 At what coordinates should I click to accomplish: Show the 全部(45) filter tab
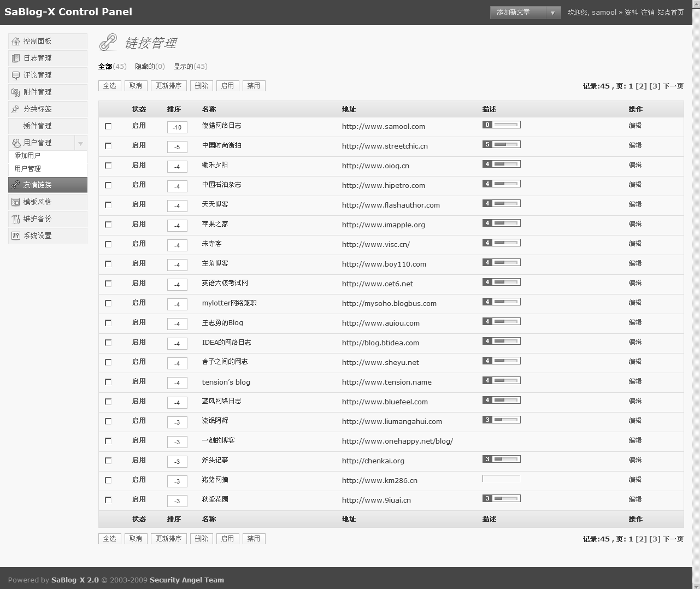tap(112, 67)
